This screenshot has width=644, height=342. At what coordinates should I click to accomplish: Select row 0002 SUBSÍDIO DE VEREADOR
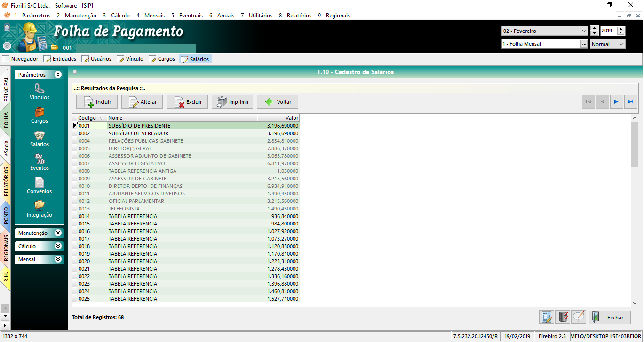138,133
